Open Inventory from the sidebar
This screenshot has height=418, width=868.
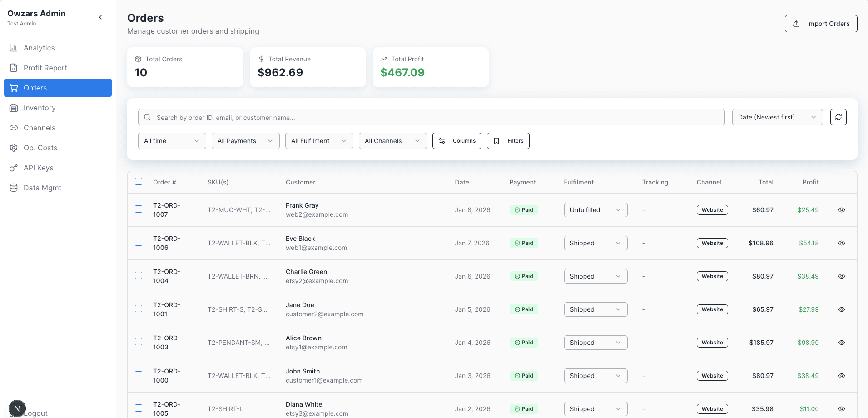point(39,108)
